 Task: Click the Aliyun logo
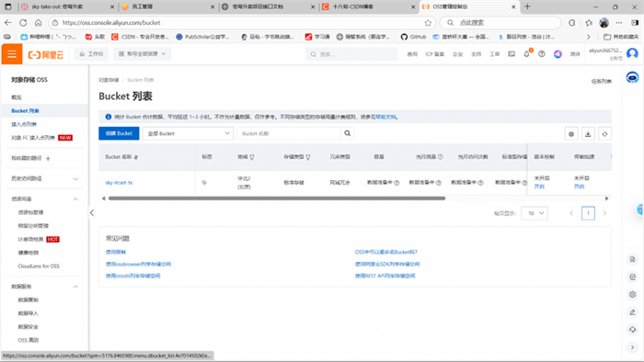pyautogui.click(x=46, y=54)
